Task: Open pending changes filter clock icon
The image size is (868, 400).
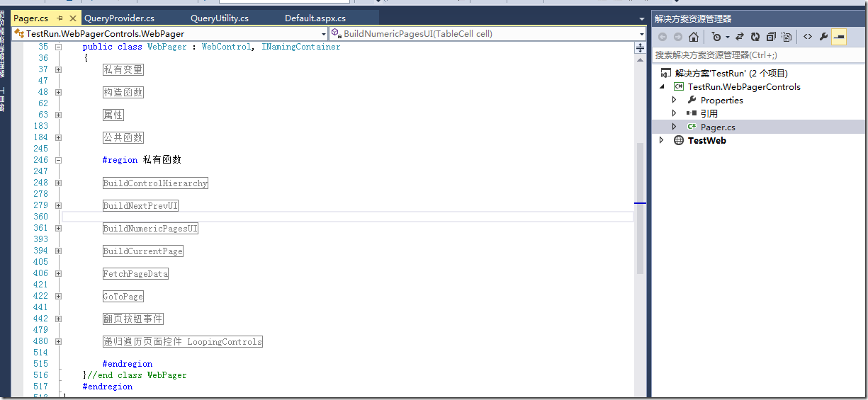Action: click(716, 37)
